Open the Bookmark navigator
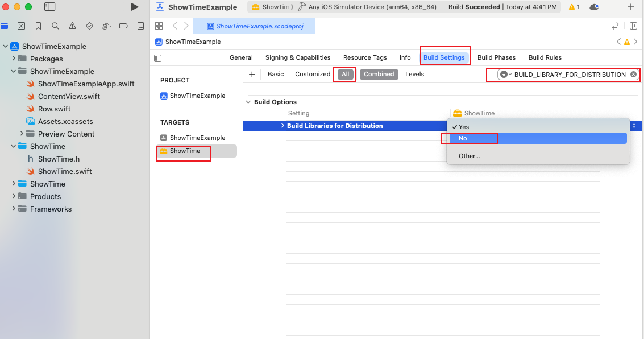 [x=38, y=26]
